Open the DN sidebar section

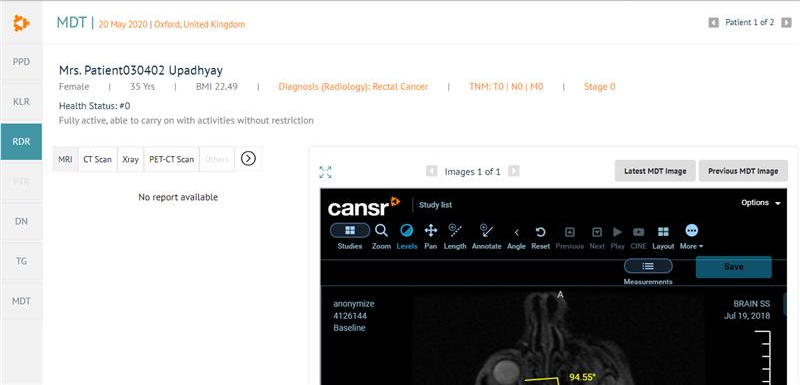21,221
